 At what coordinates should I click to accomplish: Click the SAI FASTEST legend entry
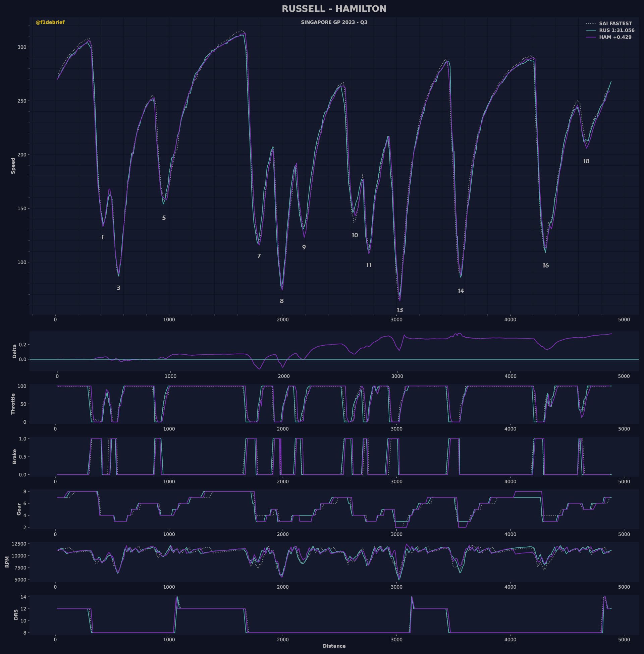pyautogui.click(x=615, y=24)
